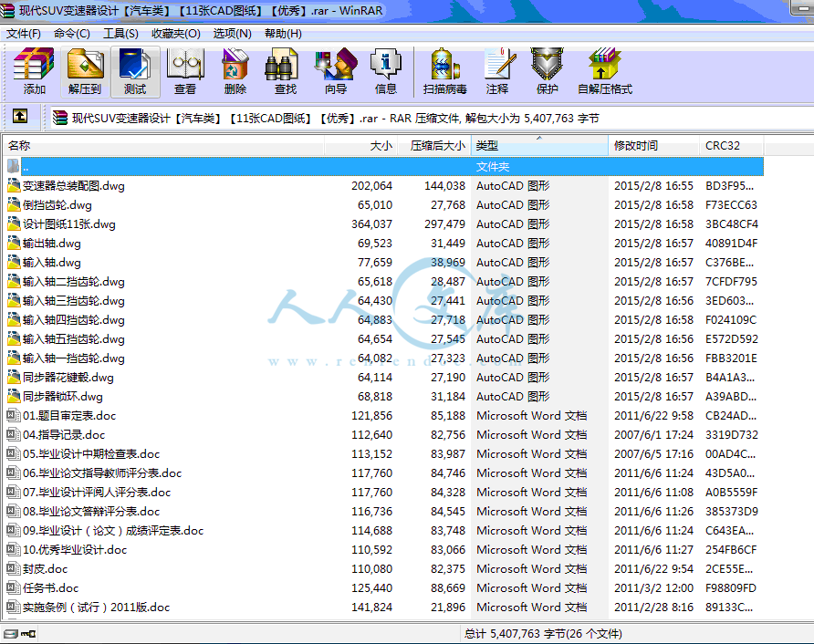Click the Word icon of 封皮.doc
The image size is (814, 644).
[14, 568]
